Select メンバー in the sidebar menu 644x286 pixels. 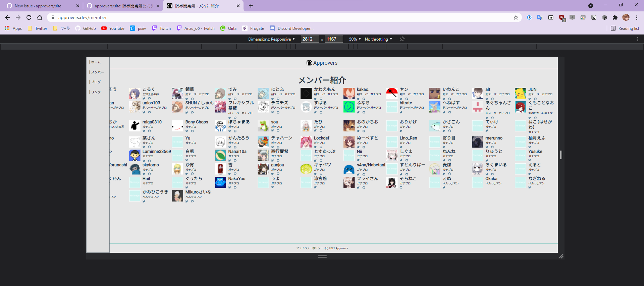pos(98,72)
